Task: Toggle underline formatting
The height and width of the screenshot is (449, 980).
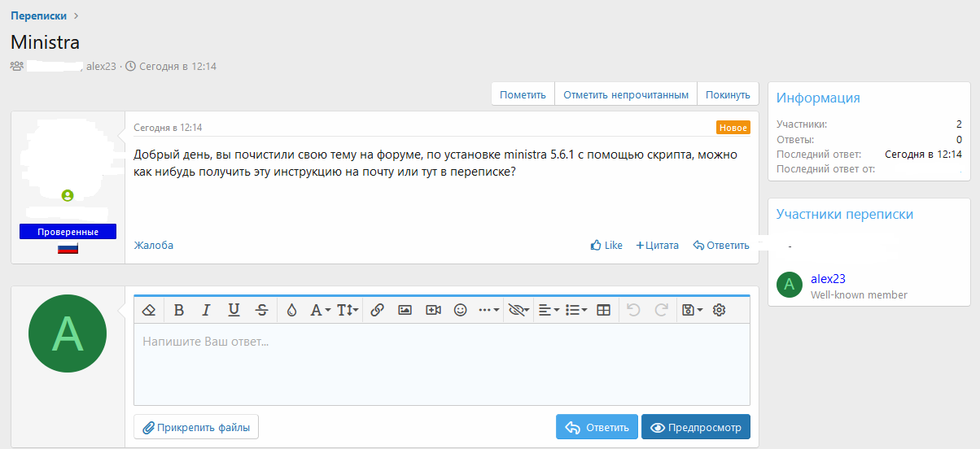Action: (x=234, y=310)
